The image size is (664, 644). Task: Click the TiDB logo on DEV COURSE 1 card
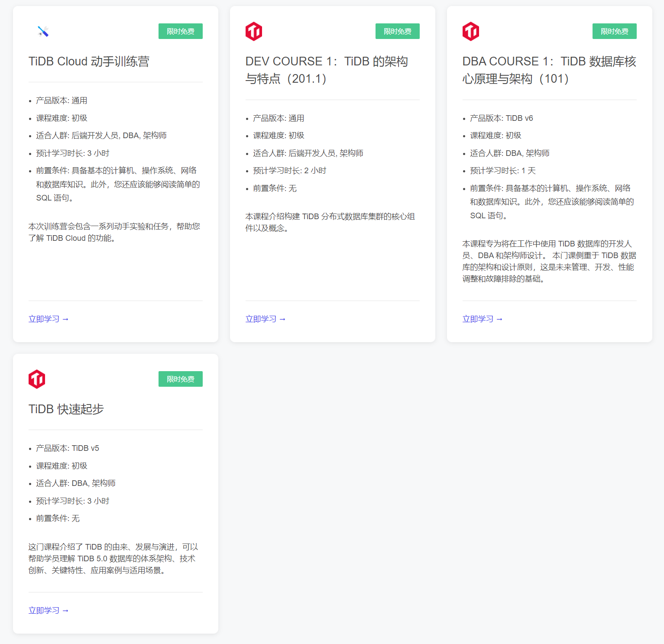pos(254,31)
